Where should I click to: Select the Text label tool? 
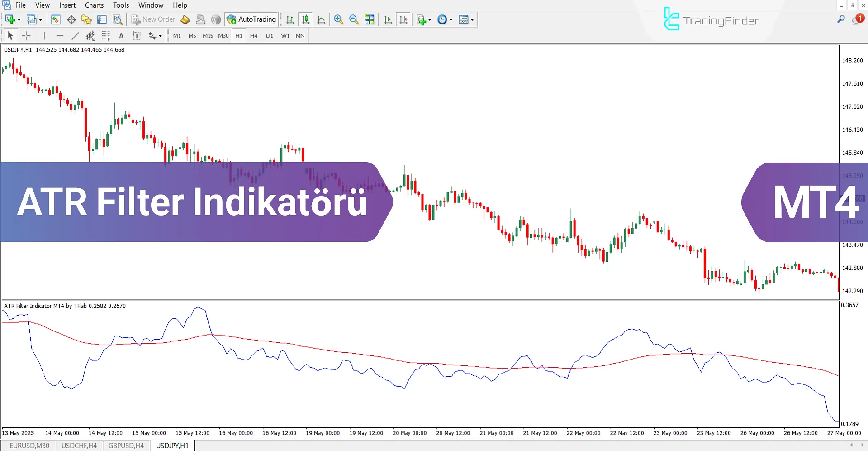pyautogui.click(x=136, y=35)
